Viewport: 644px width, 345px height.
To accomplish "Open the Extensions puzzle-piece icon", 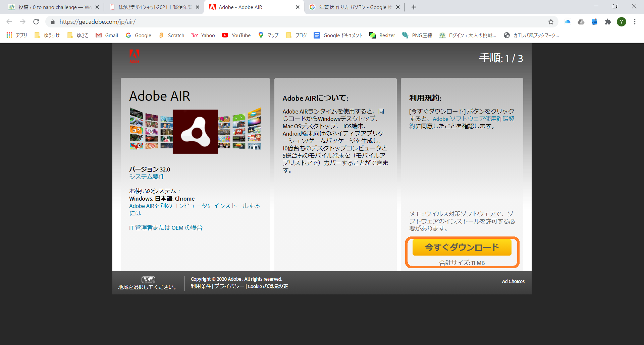I will pos(608,22).
